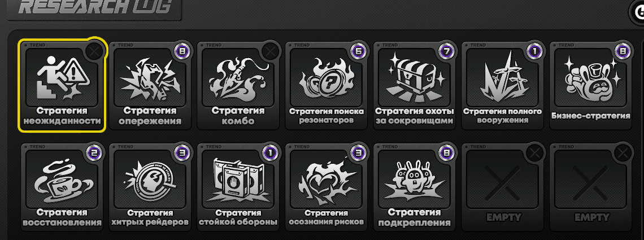Select the Стратегия поиска резонаторов coin icon

[326, 77]
